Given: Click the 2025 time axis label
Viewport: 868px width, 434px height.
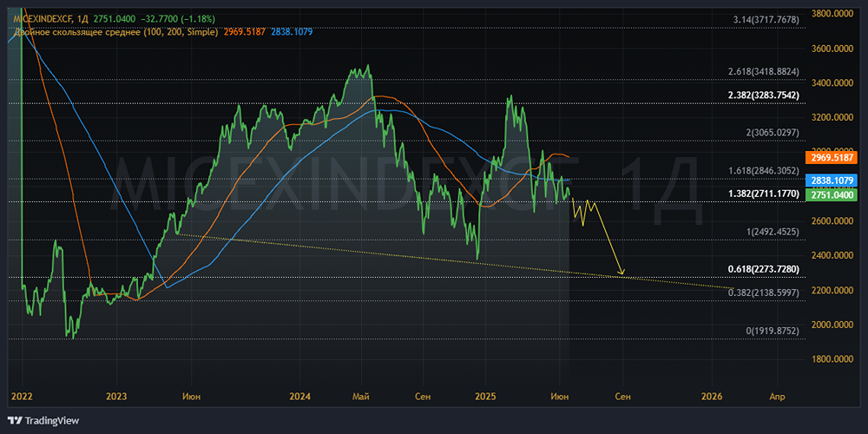Looking at the screenshot, I should pos(485,397).
